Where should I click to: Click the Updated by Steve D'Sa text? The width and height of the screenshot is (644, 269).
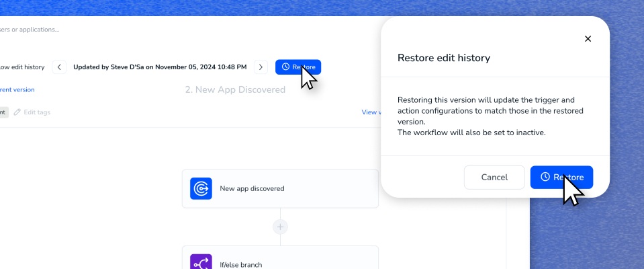[160, 67]
